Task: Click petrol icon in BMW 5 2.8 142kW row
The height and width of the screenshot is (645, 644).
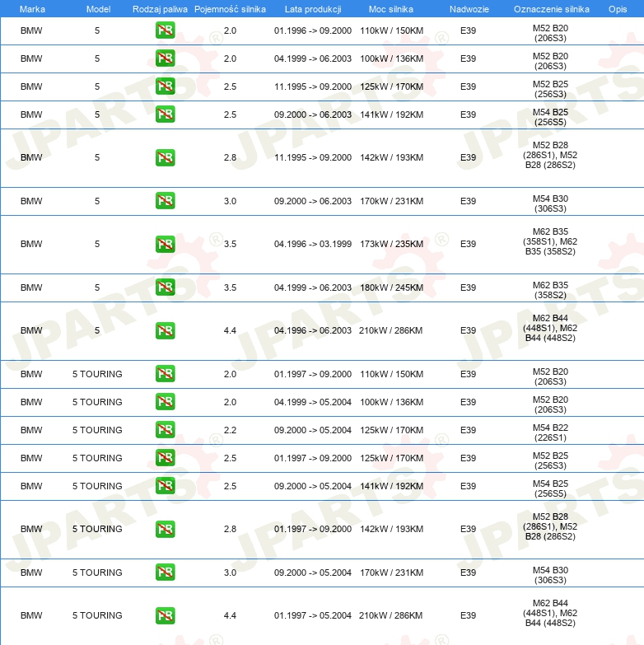Action: tap(165, 157)
